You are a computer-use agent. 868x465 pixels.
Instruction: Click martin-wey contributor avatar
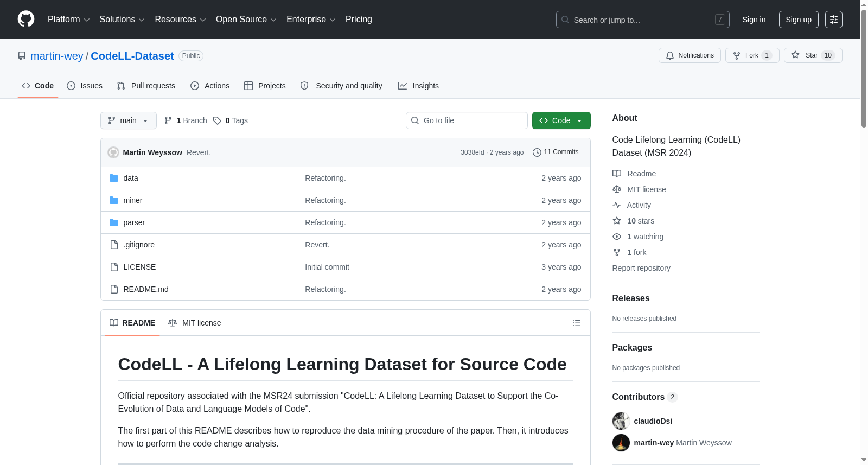coord(621,443)
